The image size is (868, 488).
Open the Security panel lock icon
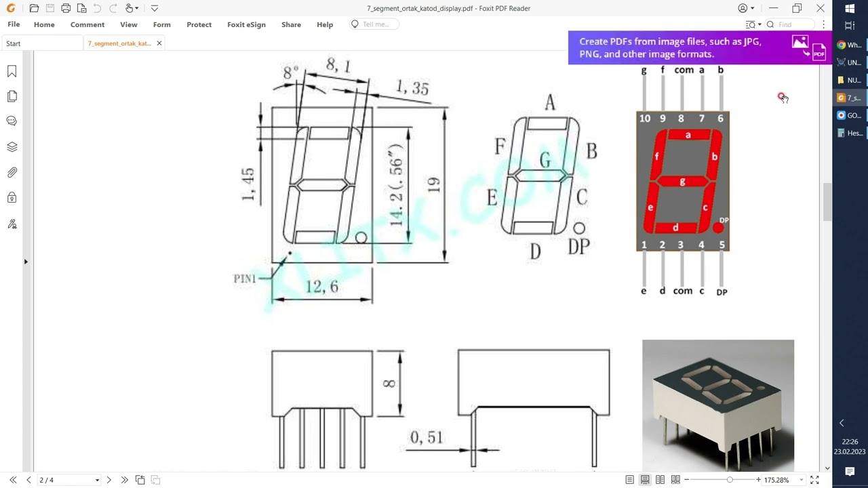[x=12, y=198]
